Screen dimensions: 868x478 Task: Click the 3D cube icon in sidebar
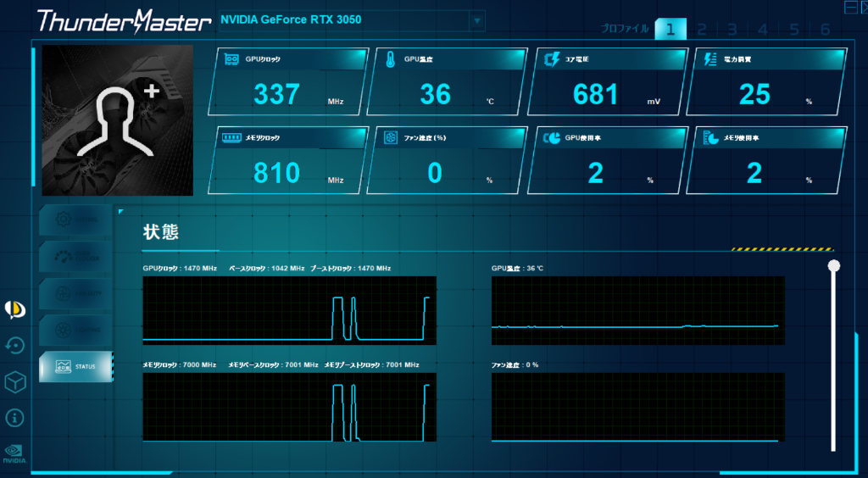point(15,382)
